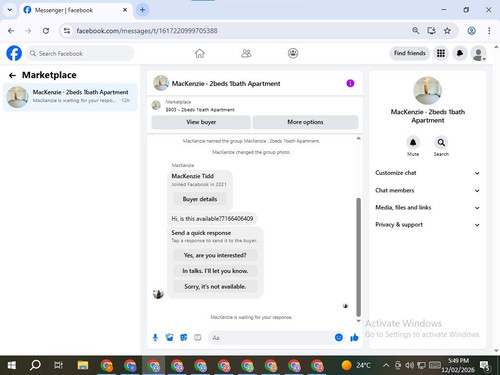Click the chat scrollbar thumb

point(359,257)
